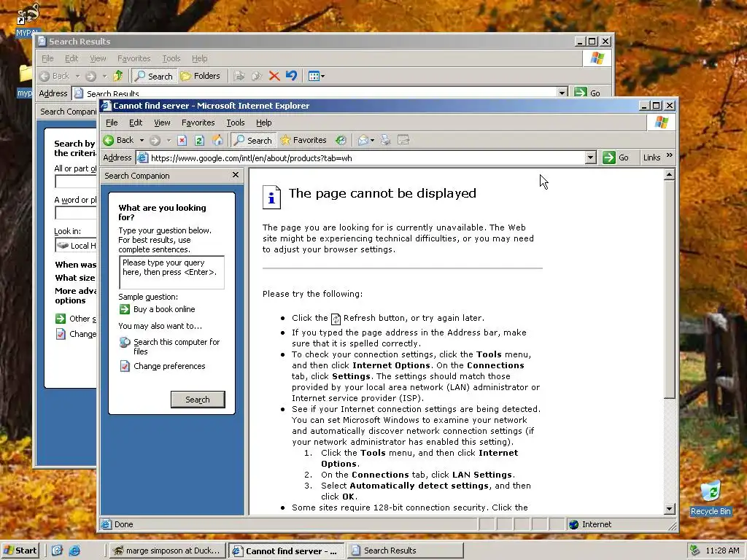Toggle the Search pane button in Internet Explorer
The width and height of the screenshot is (747, 560).
tap(253, 140)
